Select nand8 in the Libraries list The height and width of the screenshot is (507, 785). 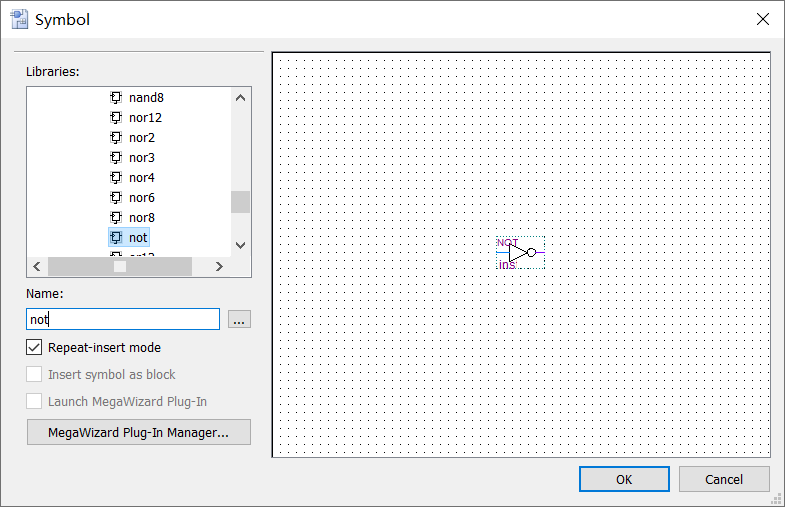pyautogui.click(x=146, y=98)
